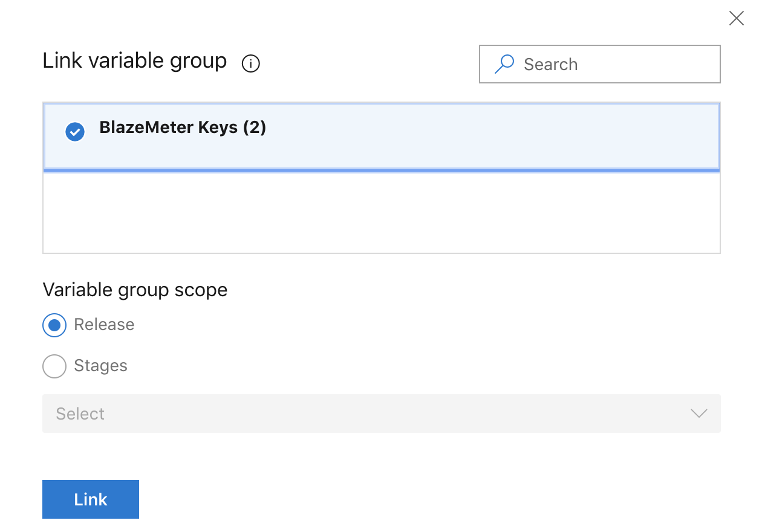Click the empty area below BlazeMeter Keys
762x532 pixels.
click(381, 213)
